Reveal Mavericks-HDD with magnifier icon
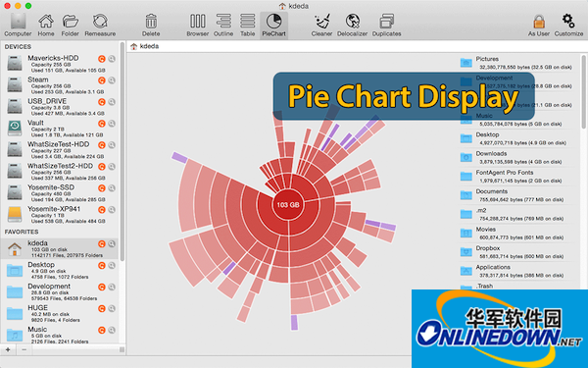The height and width of the screenshot is (368, 588). (x=112, y=59)
